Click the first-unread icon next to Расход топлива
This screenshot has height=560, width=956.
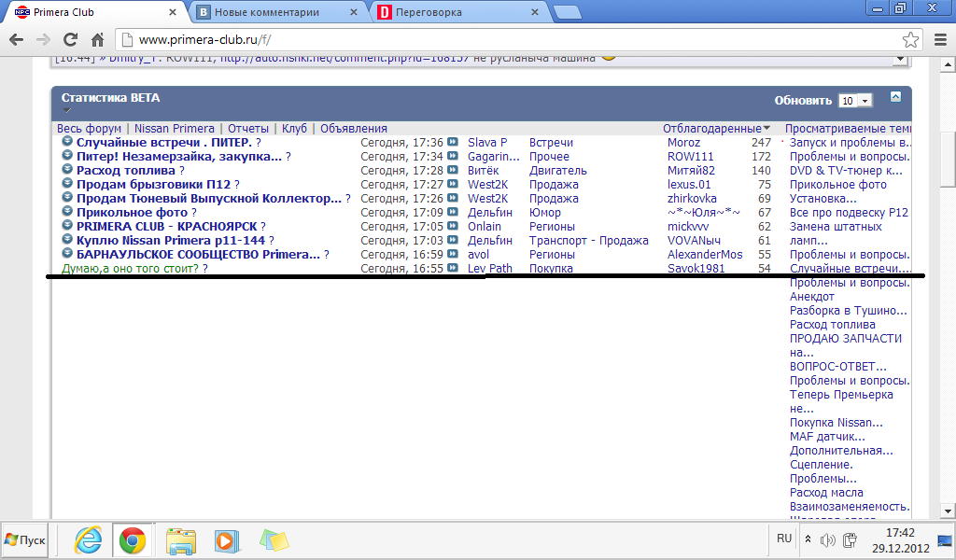[x=67, y=170]
